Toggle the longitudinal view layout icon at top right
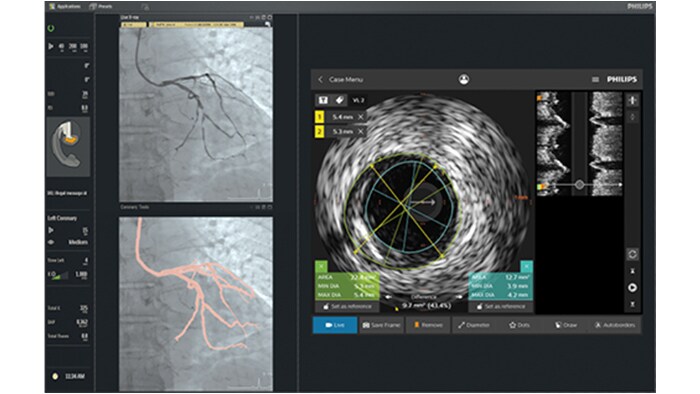The image size is (700, 394). point(632,100)
